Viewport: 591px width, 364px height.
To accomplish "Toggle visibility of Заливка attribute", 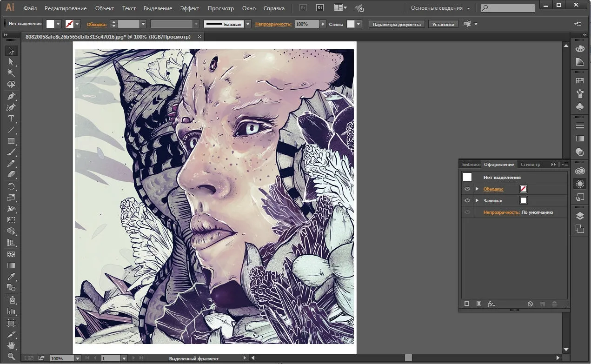I will (x=467, y=200).
